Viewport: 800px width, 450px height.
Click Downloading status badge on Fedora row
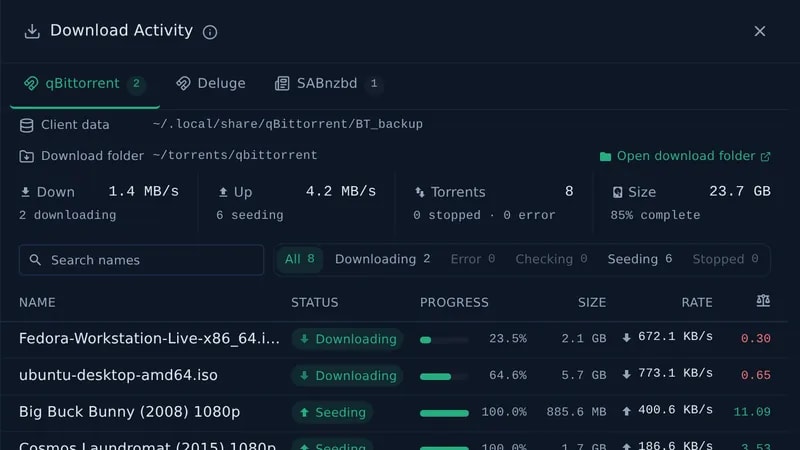coord(347,339)
